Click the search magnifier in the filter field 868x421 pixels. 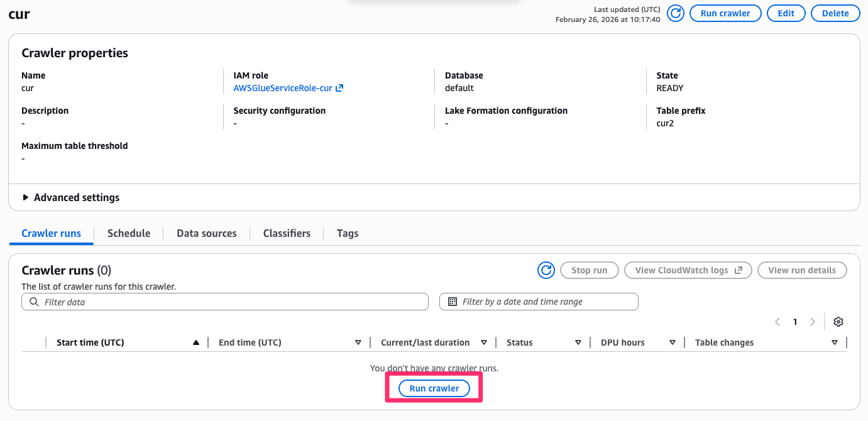coord(33,302)
